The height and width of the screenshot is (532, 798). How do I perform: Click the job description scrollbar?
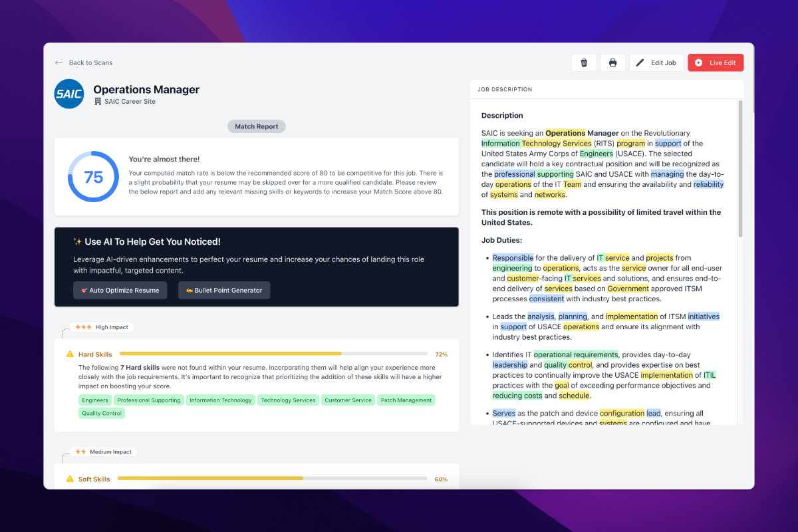point(740,170)
